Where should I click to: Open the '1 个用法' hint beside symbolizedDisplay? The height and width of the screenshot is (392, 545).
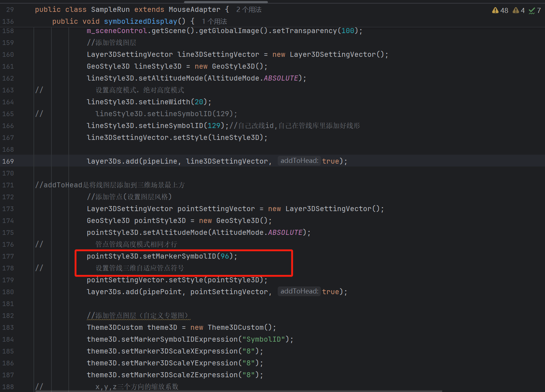coord(214,22)
